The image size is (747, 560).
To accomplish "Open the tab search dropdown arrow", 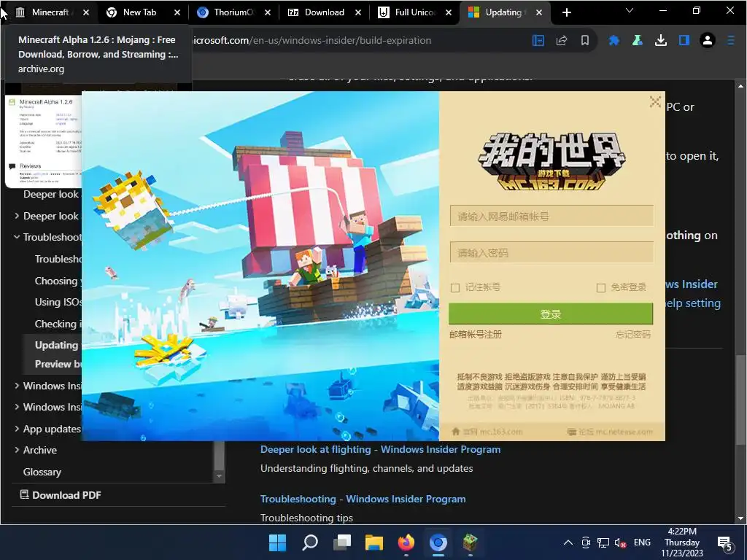I will click(x=630, y=10).
